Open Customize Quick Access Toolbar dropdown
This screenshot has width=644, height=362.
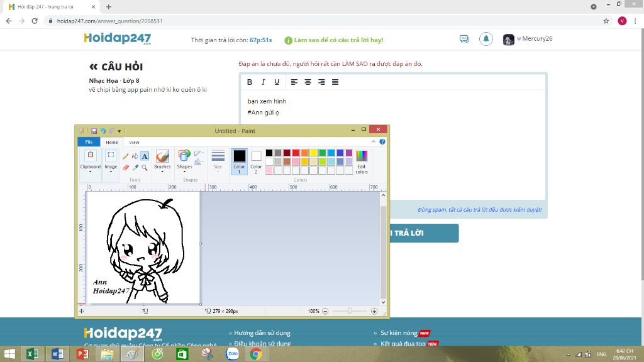point(119,131)
